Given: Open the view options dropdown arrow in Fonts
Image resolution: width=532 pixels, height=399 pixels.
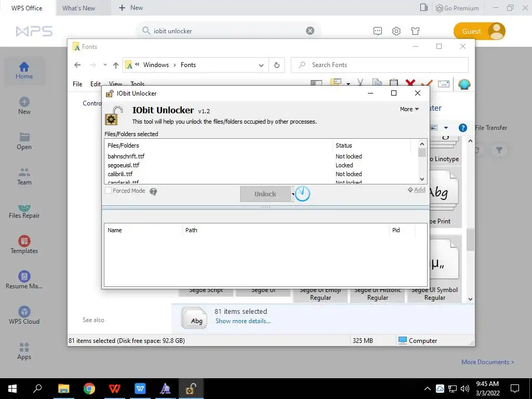Looking at the screenshot, I should tap(446, 128).
